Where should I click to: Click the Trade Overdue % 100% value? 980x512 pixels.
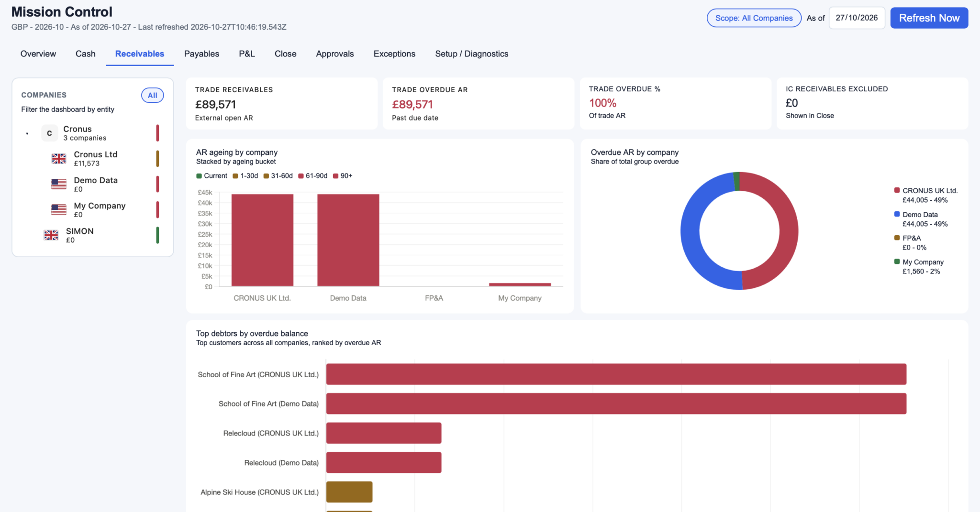click(x=602, y=103)
